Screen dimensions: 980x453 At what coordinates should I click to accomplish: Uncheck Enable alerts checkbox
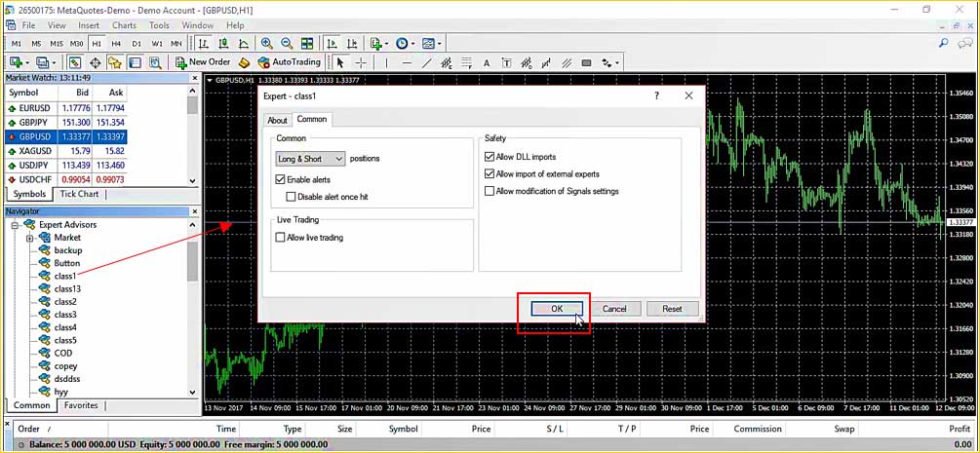tap(281, 180)
